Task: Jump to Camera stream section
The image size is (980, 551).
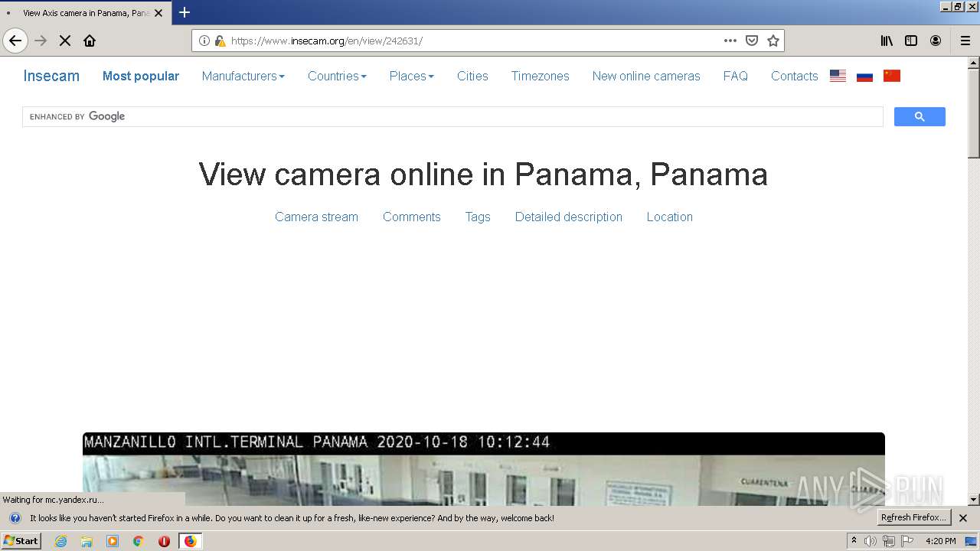Action: click(x=316, y=217)
